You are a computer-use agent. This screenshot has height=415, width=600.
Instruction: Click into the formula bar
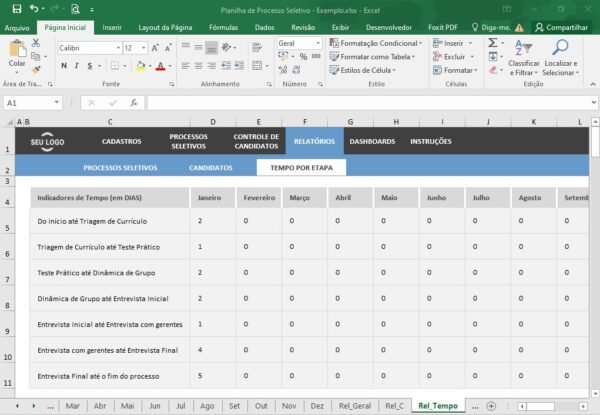pyautogui.click(x=369, y=103)
